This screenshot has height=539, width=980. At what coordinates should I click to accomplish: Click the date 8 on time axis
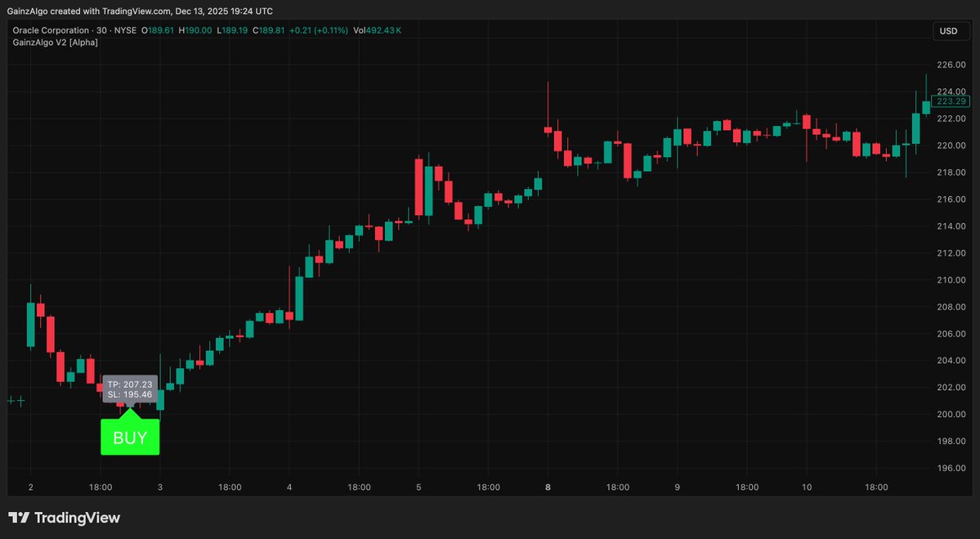coord(546,487)
